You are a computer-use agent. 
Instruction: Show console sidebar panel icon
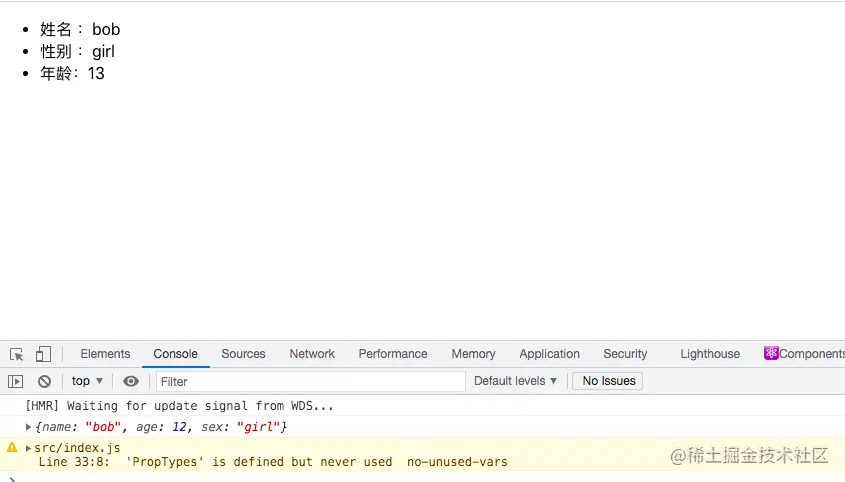[x=16, y=382]
